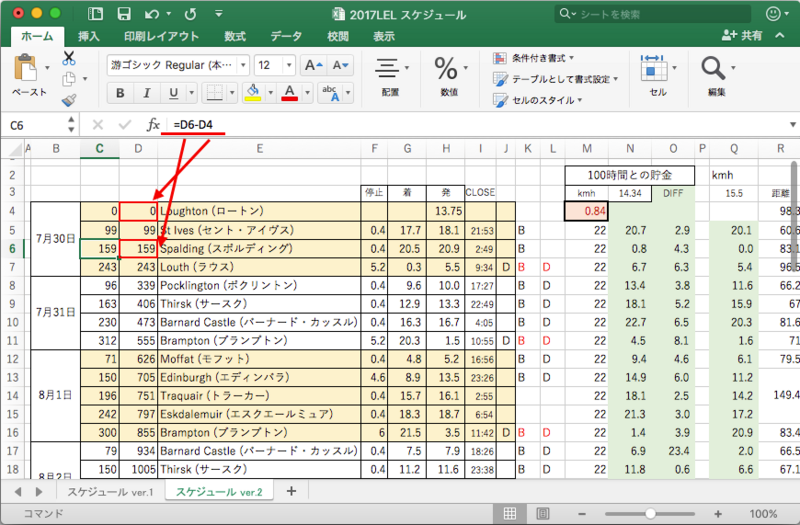Viewport: 800px width, 525px height.
Task: Open the 印刷レイアウト ribbon tab
Action: [161, 36]
